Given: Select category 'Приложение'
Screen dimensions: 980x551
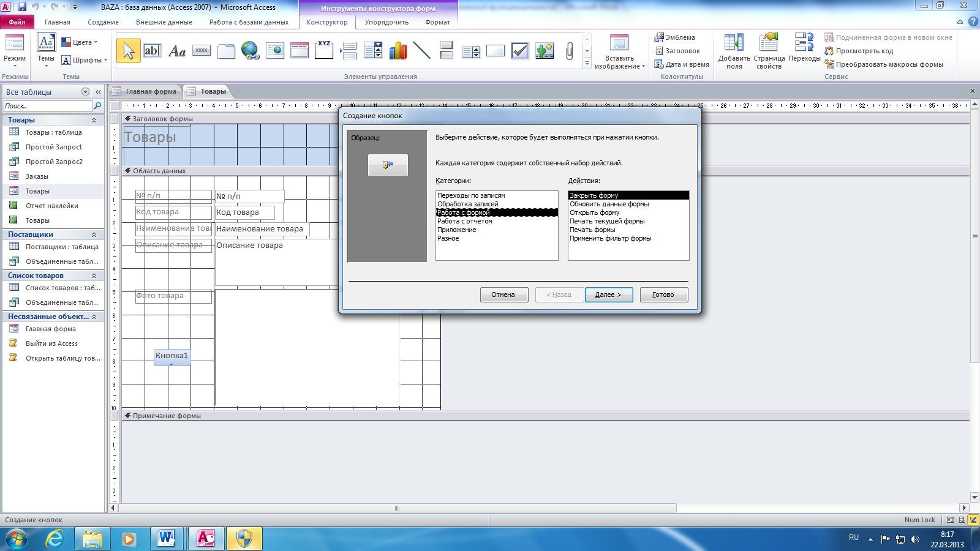Looking at the screenshot, I should pos(496,230).
